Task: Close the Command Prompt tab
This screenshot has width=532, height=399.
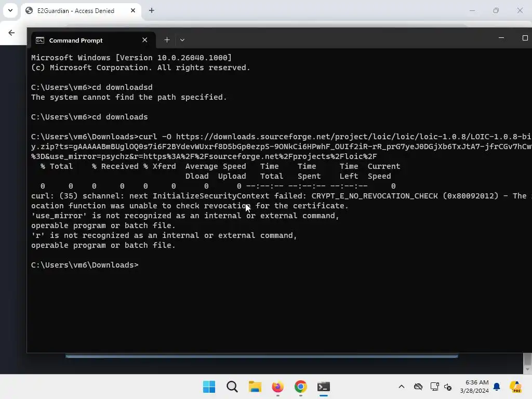Action: tap(145, 40)
